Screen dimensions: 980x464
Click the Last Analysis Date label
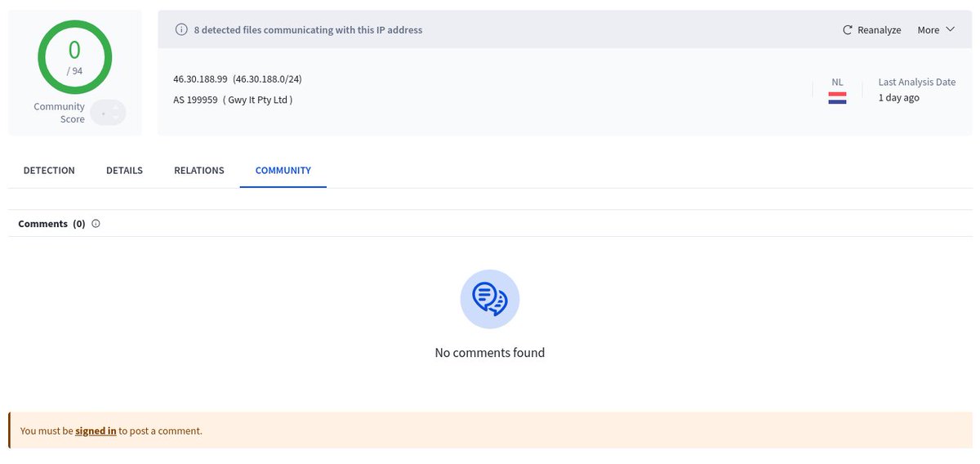[917, 83]
